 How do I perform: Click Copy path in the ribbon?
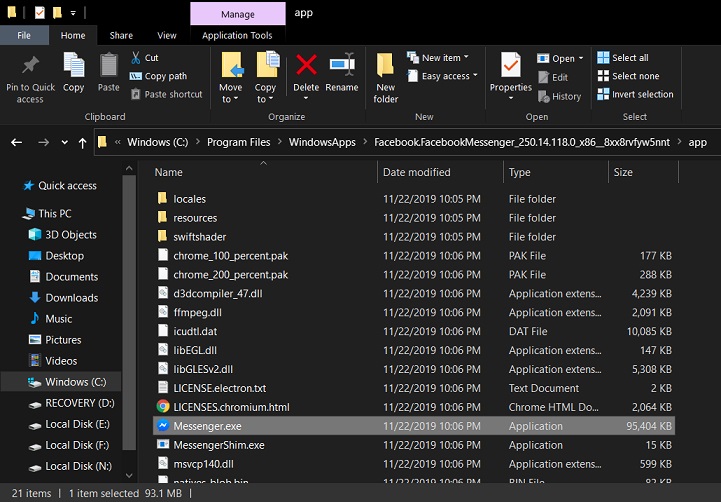158,76
